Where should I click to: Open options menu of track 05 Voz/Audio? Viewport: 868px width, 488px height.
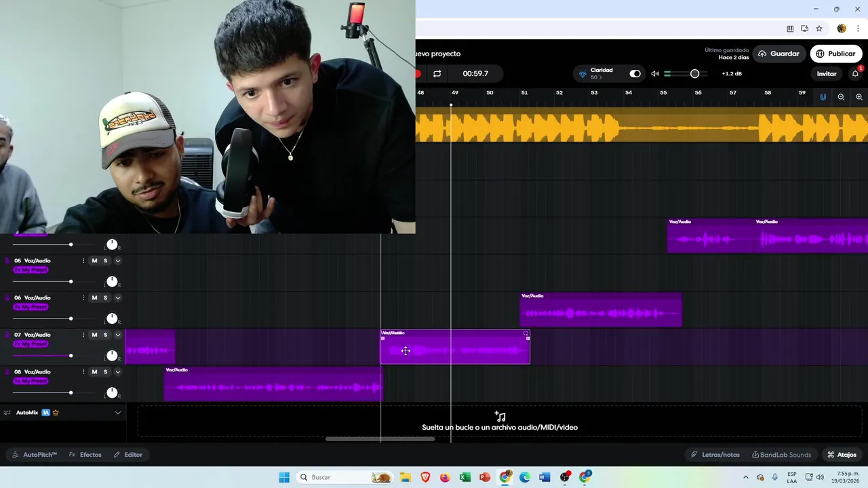83,260
